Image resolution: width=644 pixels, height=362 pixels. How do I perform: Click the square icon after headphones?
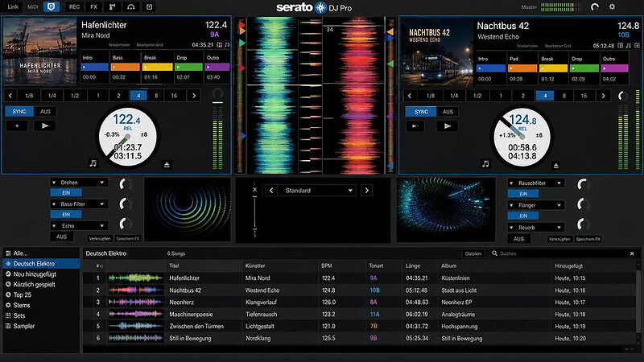149,6
